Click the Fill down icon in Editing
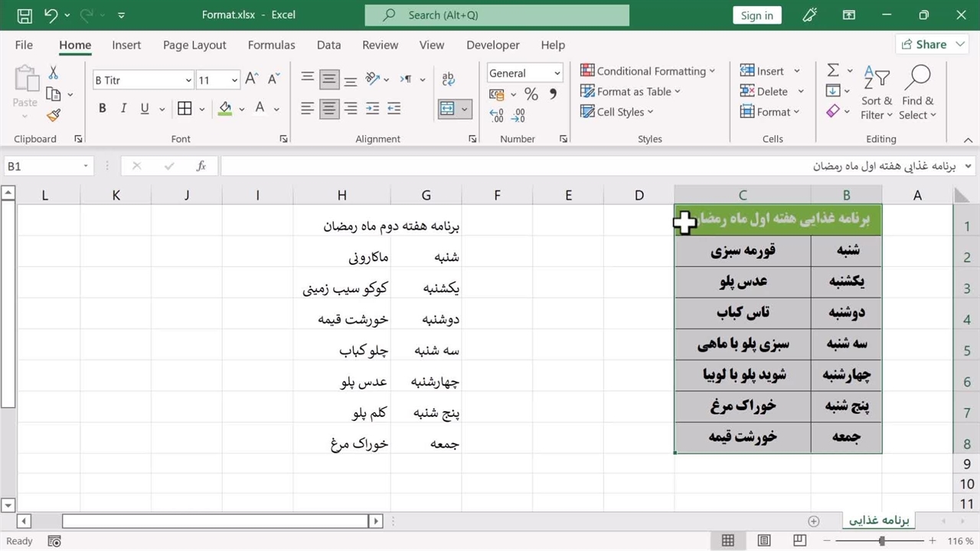This screenshot has width=980, height=551. pyautogui.click(x=833, y=91)
